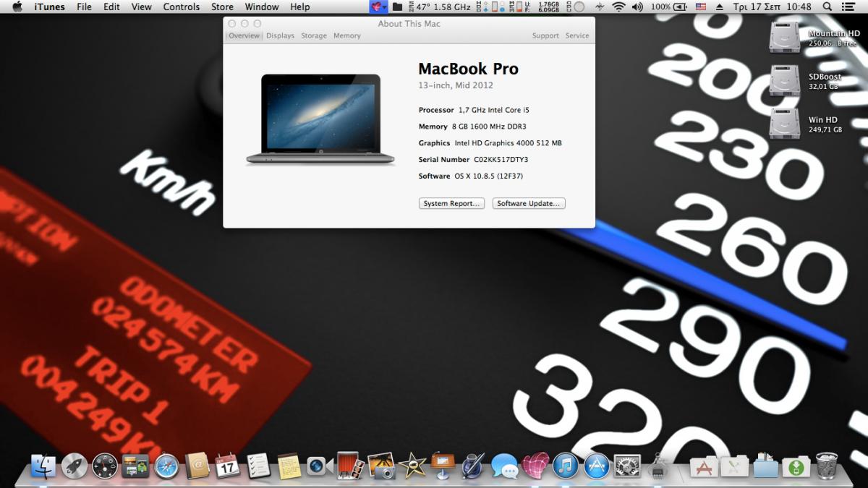
Task: Click the Software Update button
Action: pyautogui.click(x=529, y=204)
